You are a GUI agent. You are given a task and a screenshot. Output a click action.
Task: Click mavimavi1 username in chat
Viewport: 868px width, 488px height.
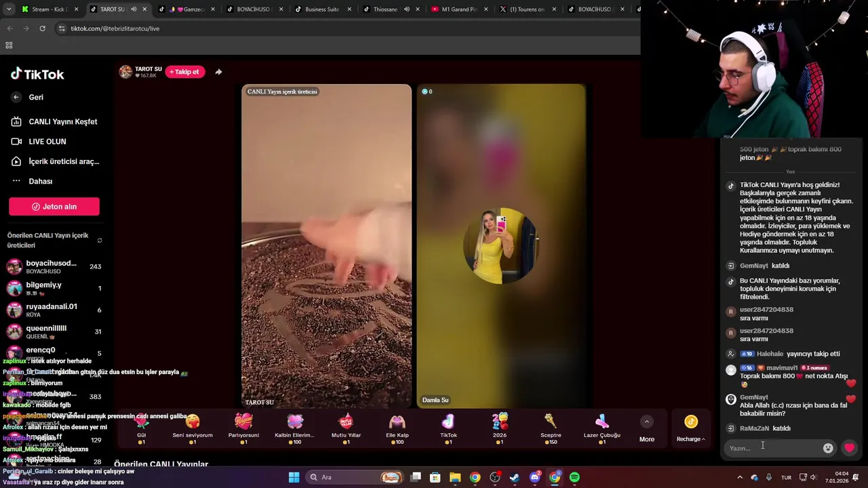(x=782, y=368)
